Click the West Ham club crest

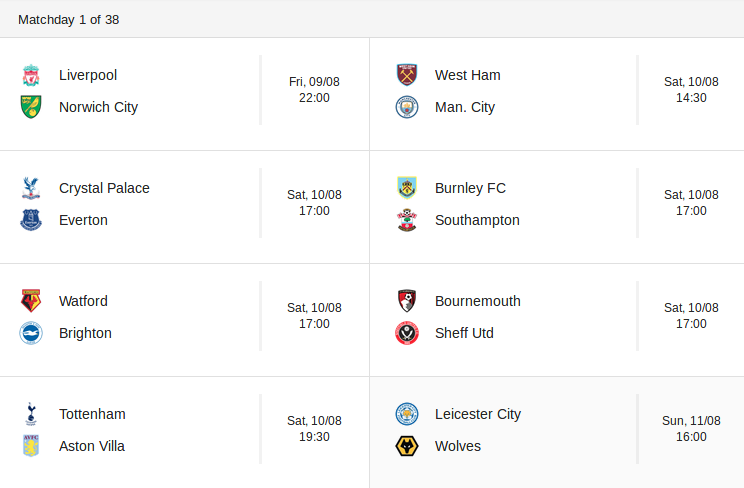[x=407, y=75]
